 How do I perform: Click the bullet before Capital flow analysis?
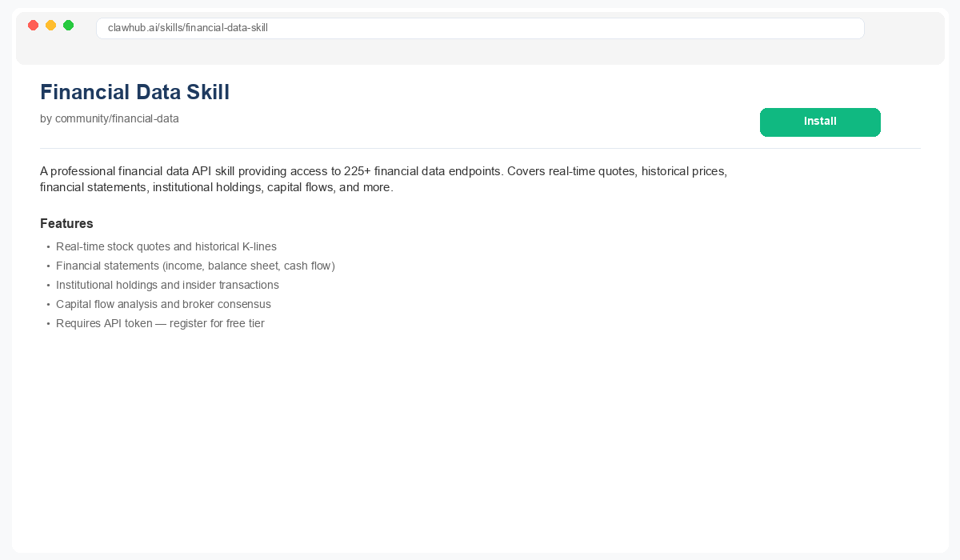click(48, 305)
